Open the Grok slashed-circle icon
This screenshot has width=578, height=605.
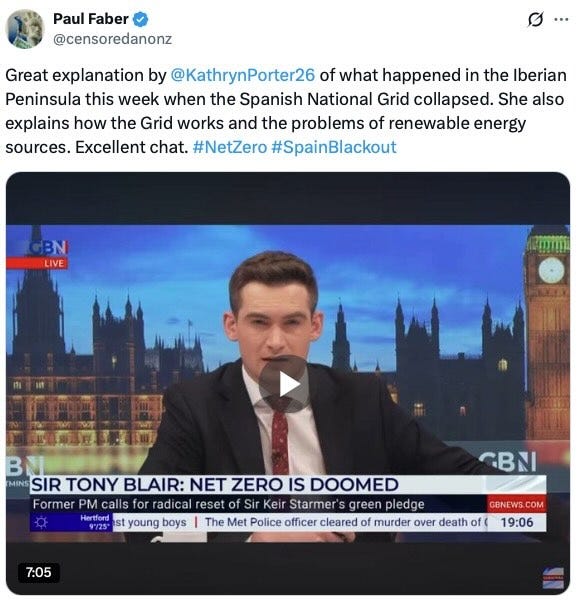(536, 19)
